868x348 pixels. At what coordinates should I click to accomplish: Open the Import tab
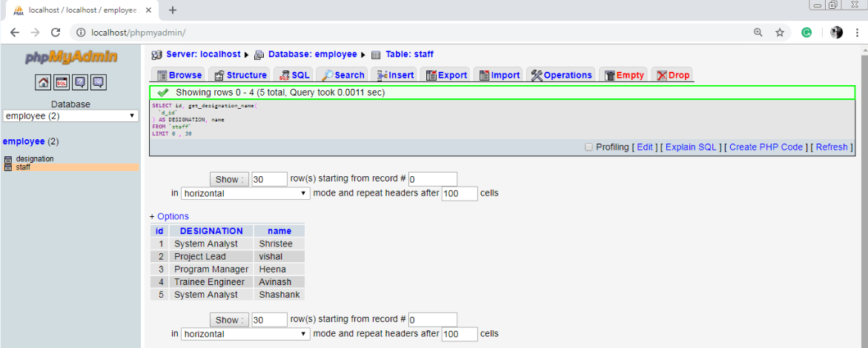(500, 76)
